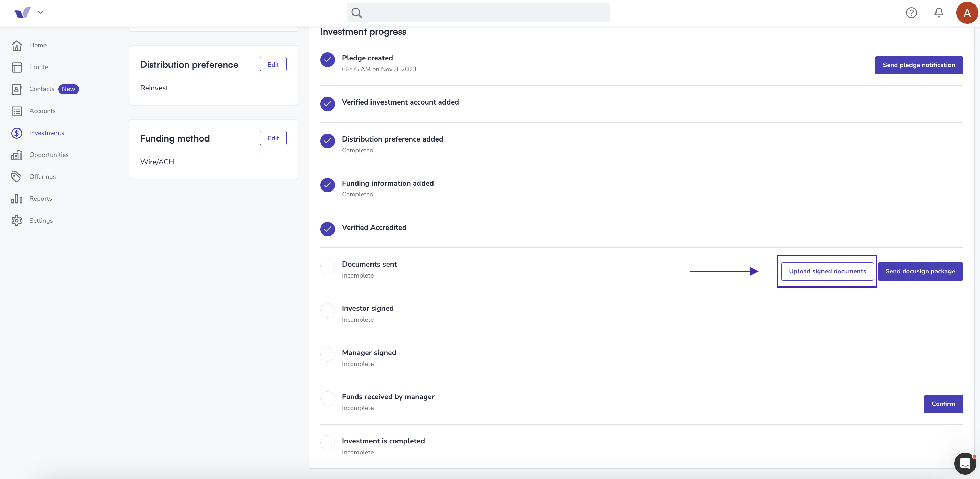Click the Distribution preference heading

click(x=189, y=65)
